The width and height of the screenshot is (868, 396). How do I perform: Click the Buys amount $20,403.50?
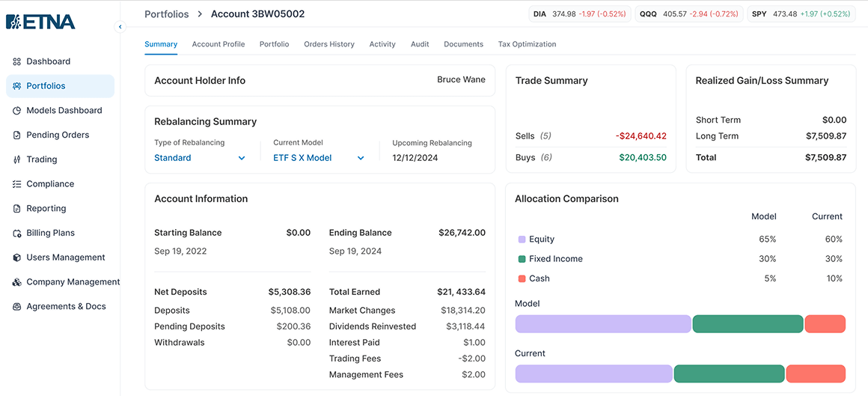click(643, 157)
